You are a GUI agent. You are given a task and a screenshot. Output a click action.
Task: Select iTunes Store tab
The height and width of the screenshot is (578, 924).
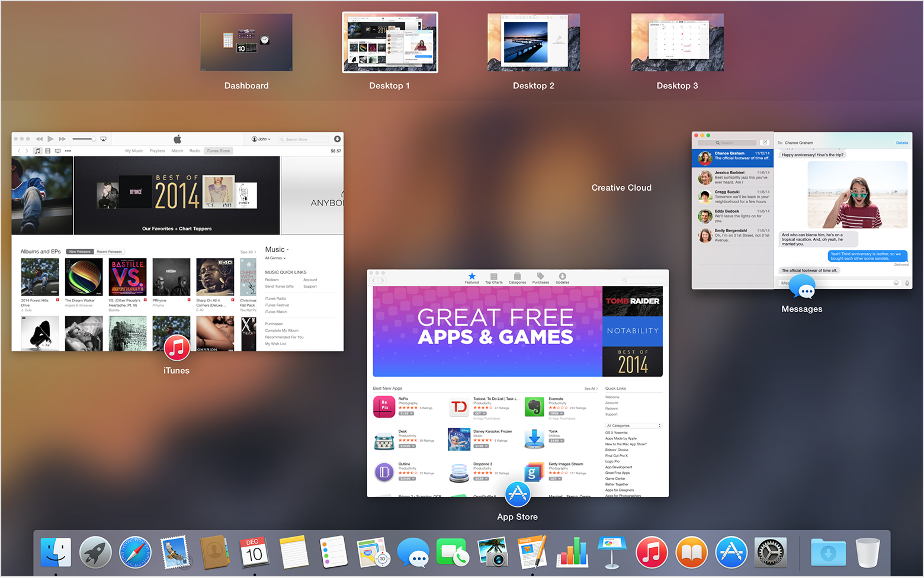pyautogui.click(x=218, y=151)
